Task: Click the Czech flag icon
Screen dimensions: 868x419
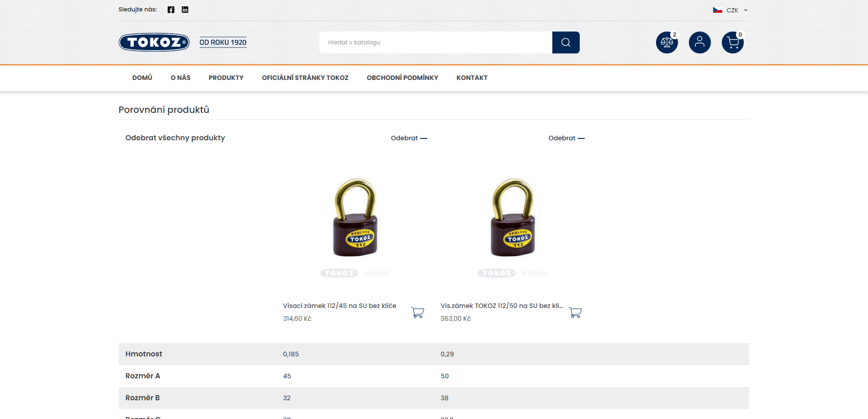Action: 717,10
